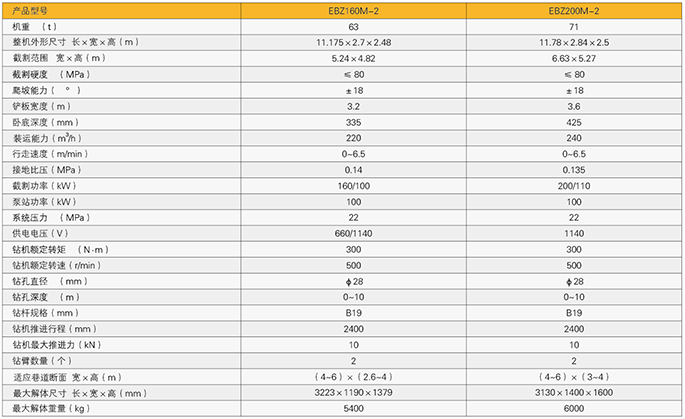Select the 11.175×2.7×2.48 dimension cell
Screen dimensions: 685x419
pos(354,44)
